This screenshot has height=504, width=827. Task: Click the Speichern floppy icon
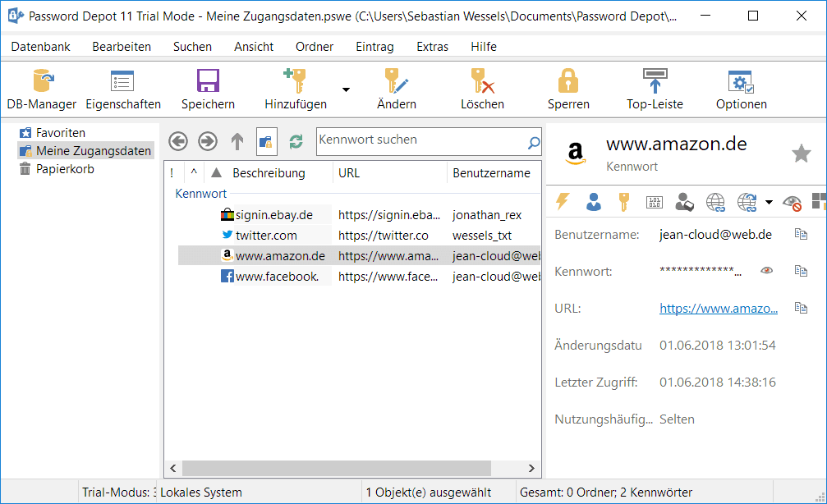[x=208, y=81]
